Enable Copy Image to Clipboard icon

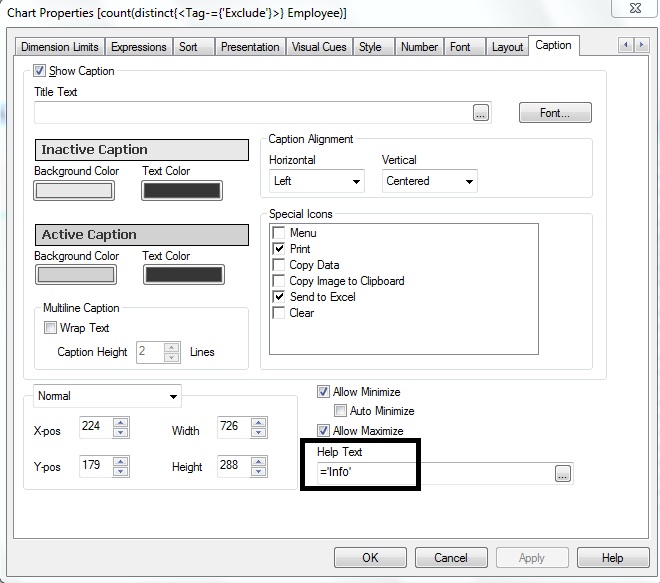[x=279, y=281]
